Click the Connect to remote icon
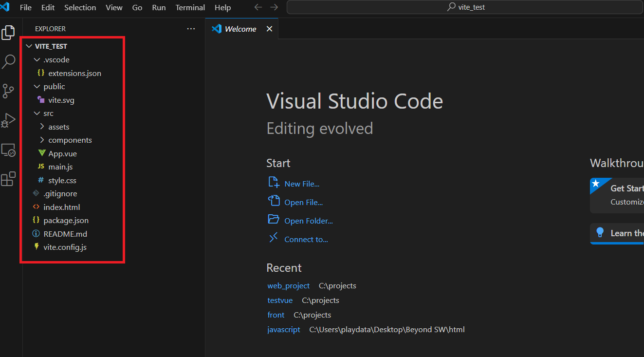 coord(274,238)
